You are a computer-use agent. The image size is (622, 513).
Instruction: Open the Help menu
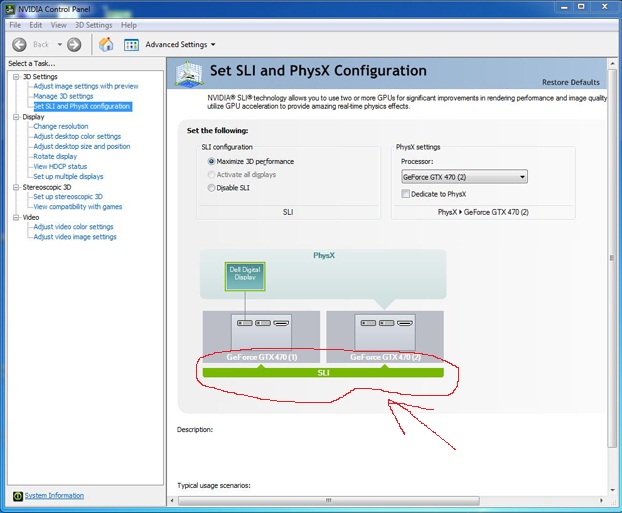129,25
